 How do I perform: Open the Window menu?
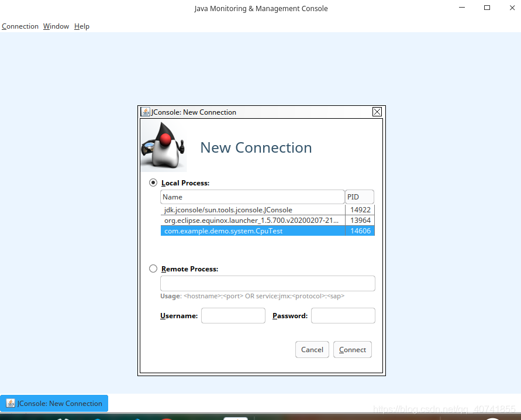(x=56, y=26)
